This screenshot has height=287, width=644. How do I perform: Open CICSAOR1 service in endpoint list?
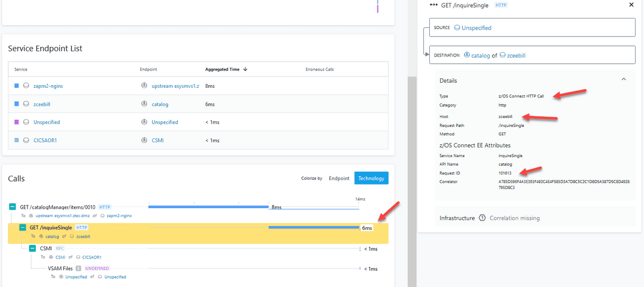click(x=45, y=140)
